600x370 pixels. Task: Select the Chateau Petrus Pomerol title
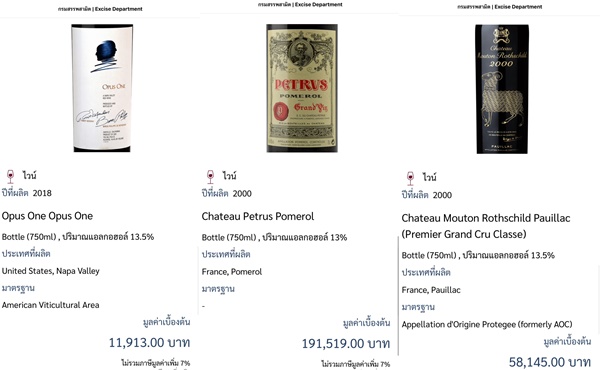pos(258,217)
